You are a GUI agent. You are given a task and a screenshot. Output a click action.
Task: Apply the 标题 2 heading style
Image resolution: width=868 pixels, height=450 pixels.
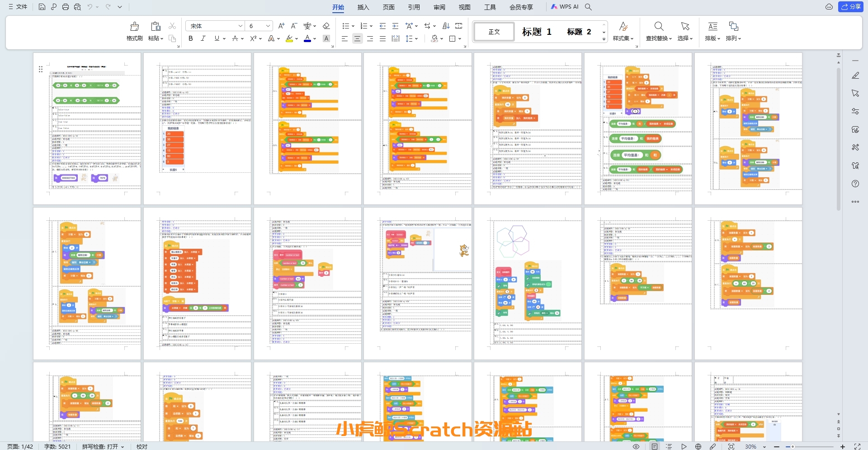coord(579,32)
